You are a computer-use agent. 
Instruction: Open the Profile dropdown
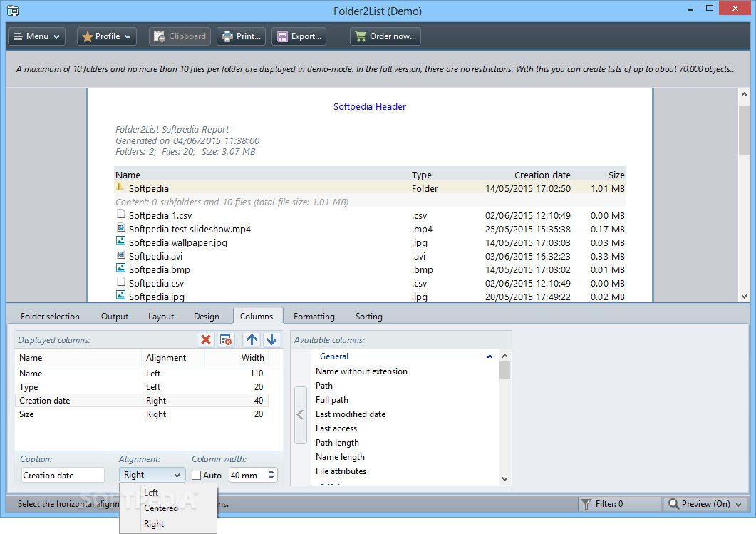(x=107, y=36)
